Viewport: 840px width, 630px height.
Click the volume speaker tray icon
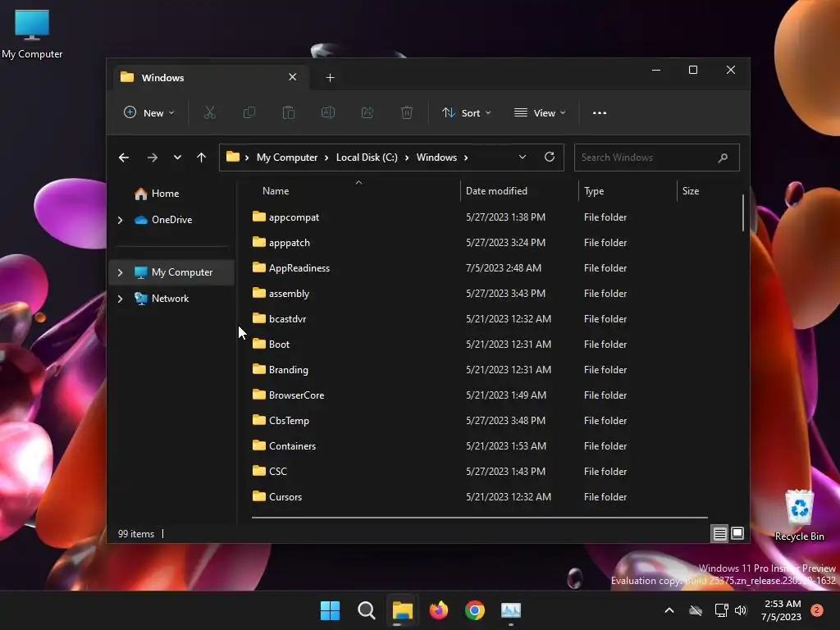click(741, 610)
